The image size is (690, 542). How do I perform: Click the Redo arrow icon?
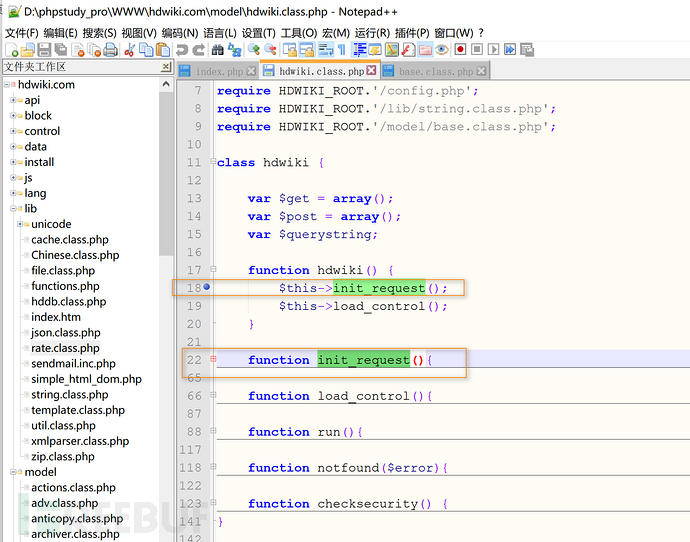point(199,50)
